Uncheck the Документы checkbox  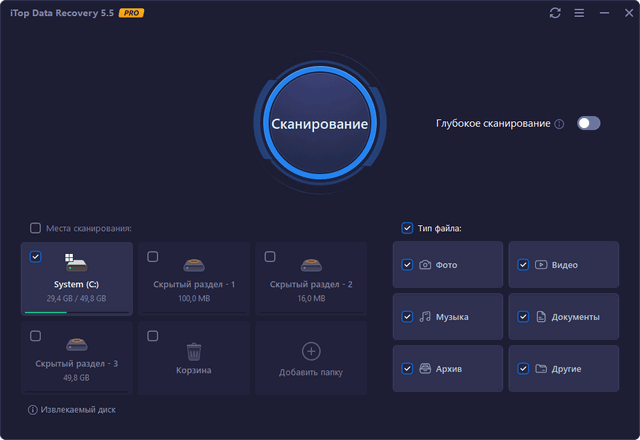coord(523,317)
